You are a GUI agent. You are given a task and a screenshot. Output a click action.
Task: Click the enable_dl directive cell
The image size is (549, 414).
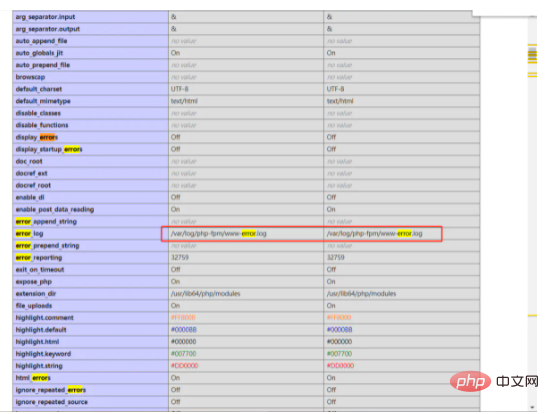(x=90, y=197)
